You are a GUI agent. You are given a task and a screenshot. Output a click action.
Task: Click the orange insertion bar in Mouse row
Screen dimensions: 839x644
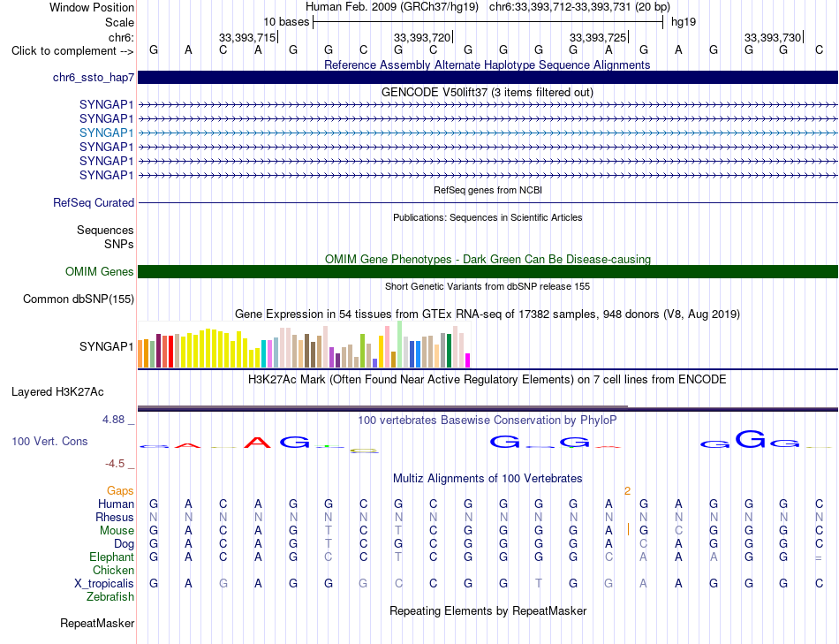628,530
